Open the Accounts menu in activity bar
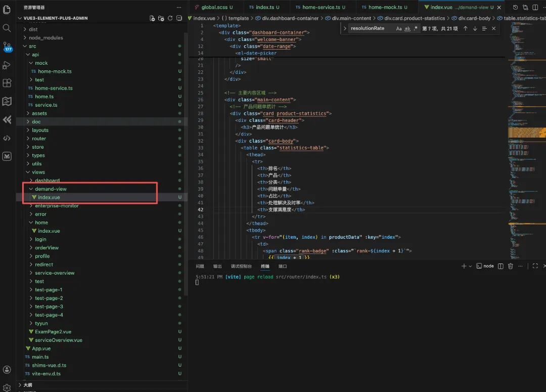The width and height of the screenshot is (546, 392). pyautogui.click(x=7, y=370)
